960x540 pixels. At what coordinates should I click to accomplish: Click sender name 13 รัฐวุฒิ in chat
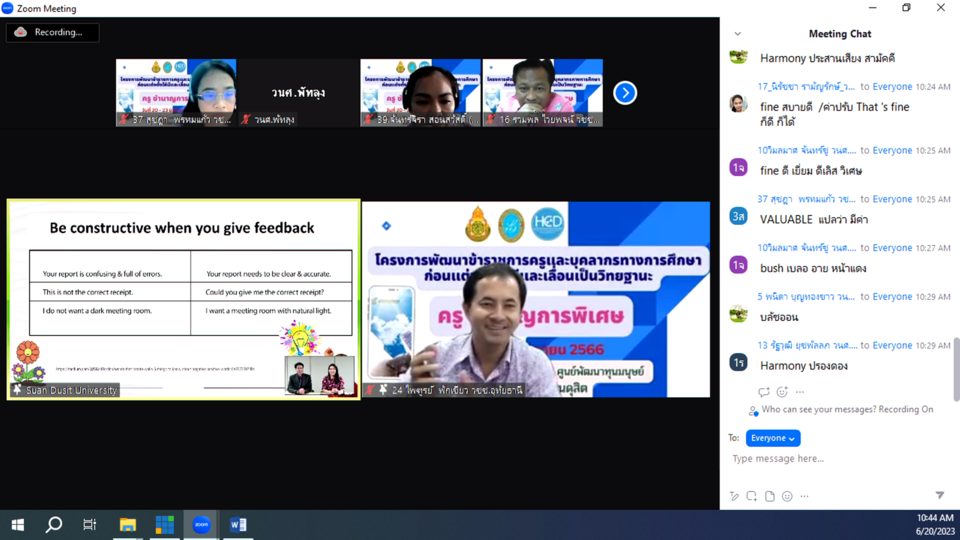807,345
